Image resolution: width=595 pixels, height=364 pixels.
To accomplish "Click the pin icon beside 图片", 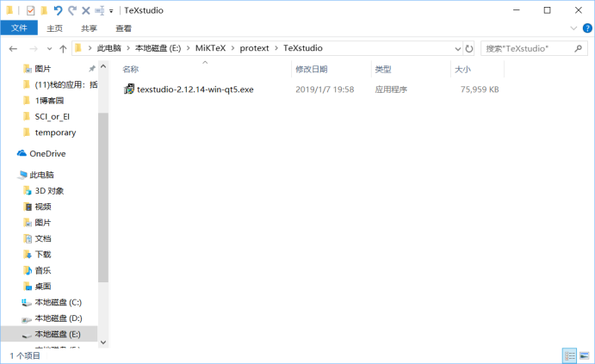I will (x=91, y=69).
